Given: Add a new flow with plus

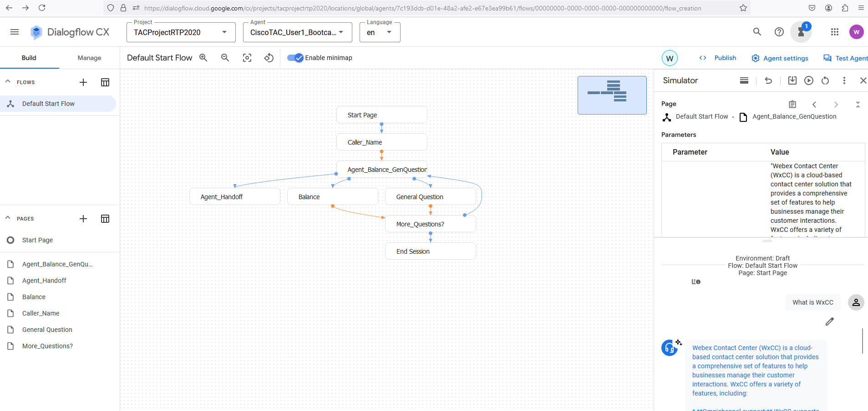Looking at the screenshot, I should coord(83,82).
